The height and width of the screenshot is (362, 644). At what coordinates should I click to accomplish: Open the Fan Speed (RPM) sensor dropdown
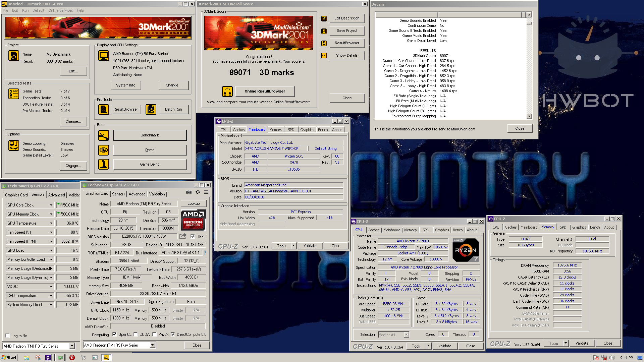(51, 241)
